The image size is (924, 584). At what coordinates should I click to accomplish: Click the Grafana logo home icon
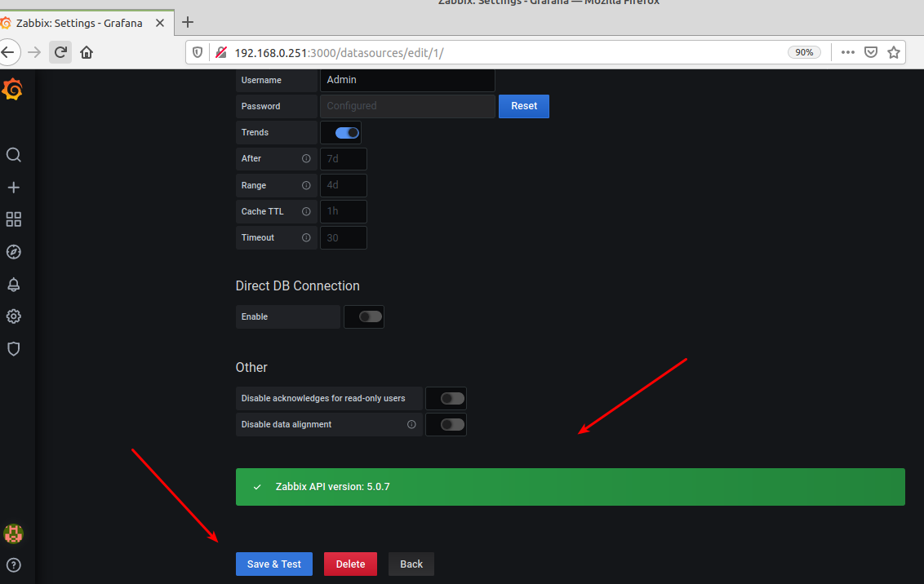(x=12, y=90)
